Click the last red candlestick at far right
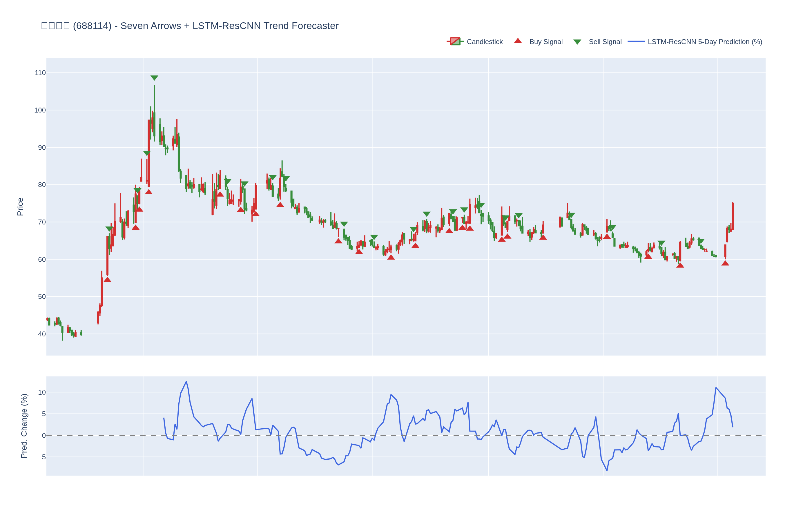This screenshot has height=522, width=812. [733, 217]
